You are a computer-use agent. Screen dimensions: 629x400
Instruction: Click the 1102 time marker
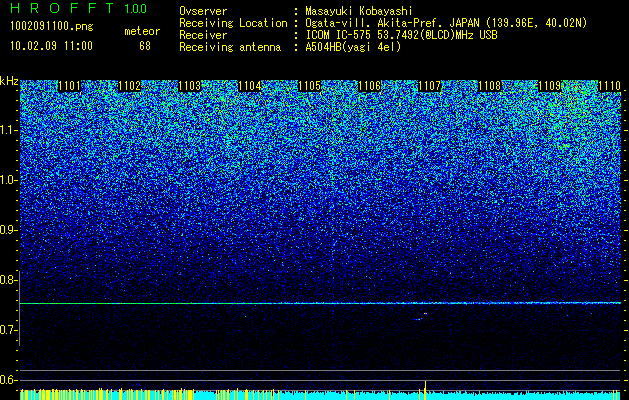click(x=130, y=86)
